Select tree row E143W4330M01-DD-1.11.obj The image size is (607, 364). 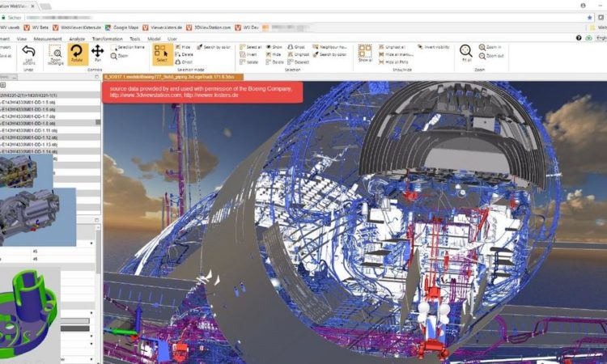tap(50, 130)
